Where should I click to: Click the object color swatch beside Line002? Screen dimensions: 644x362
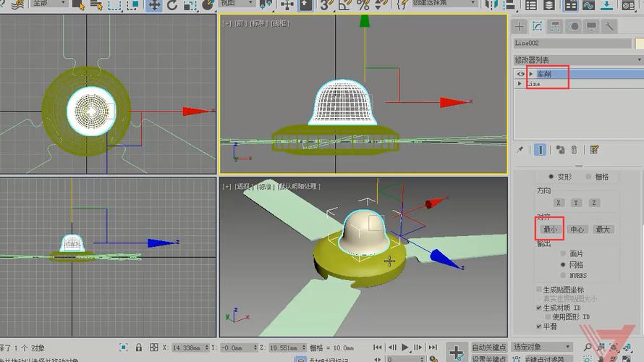pos(639,43)
